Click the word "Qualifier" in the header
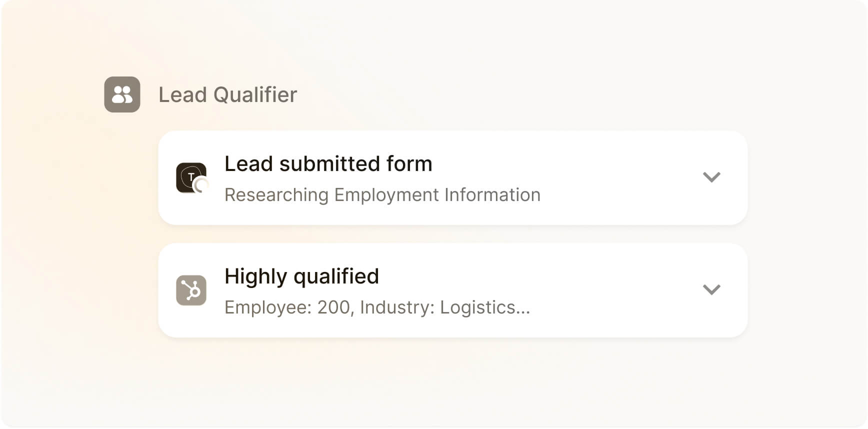The image size is (868, 429). [x=255, y=95]
